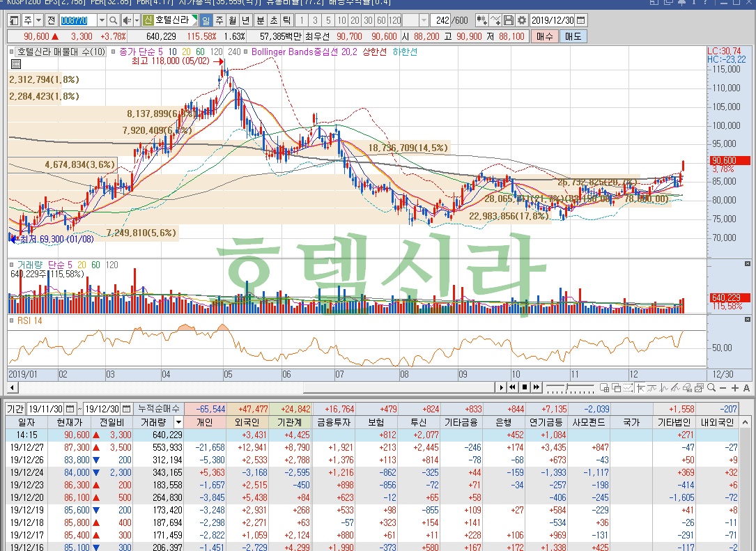Close the RSI 14 panel with its x
This screenshot has width=756, height=551.
click(748, 320)
